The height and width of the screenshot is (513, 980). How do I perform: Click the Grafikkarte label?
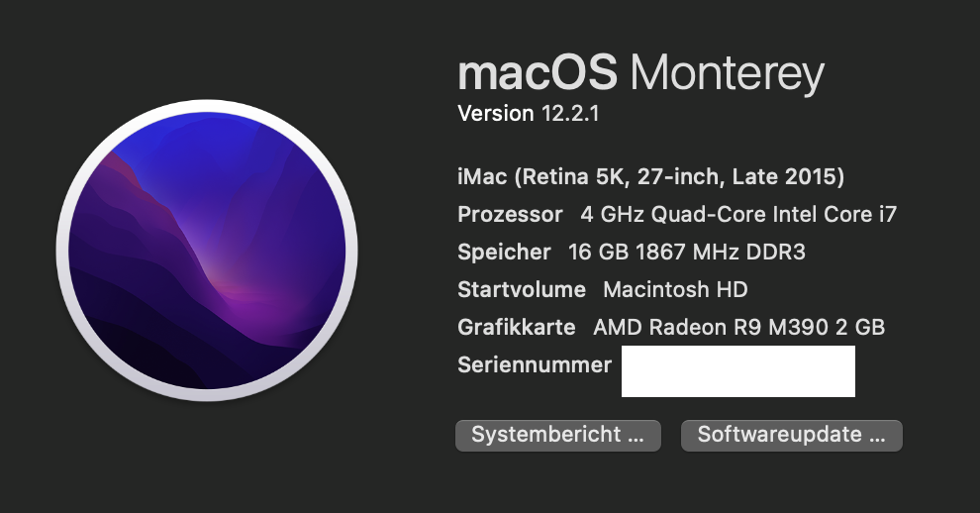[517, 328]
